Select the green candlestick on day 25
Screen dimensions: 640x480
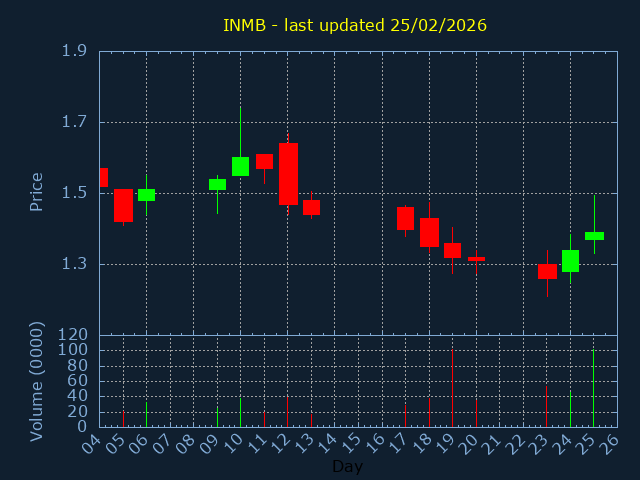pyautogui.click(x=594, y=236)
